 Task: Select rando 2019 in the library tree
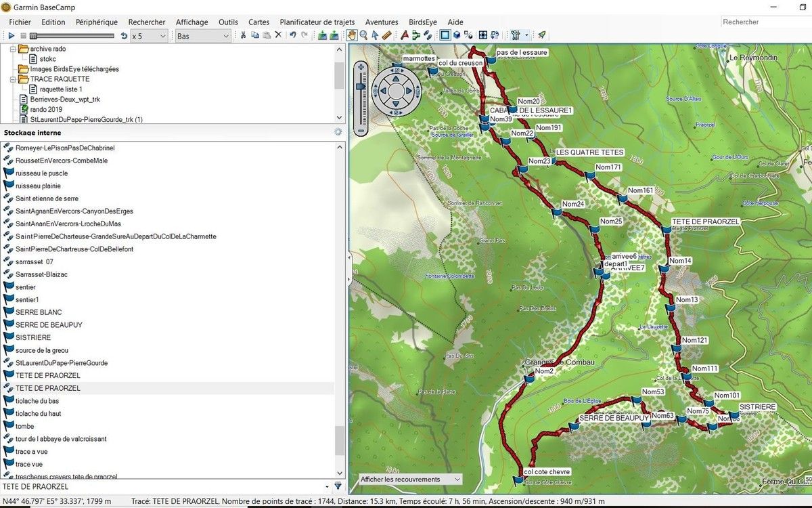(x=46, y=109)
